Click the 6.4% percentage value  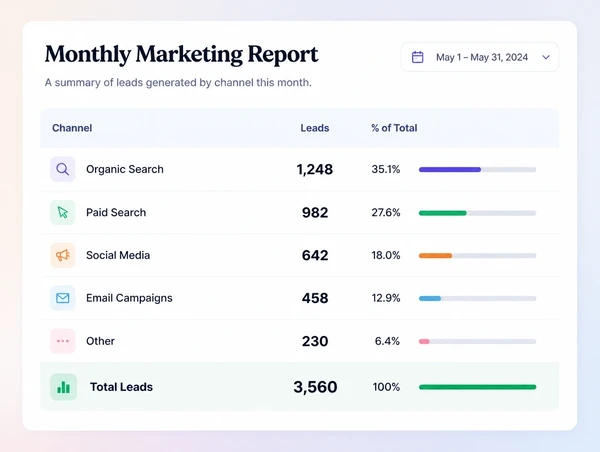(x=387, y=341)
